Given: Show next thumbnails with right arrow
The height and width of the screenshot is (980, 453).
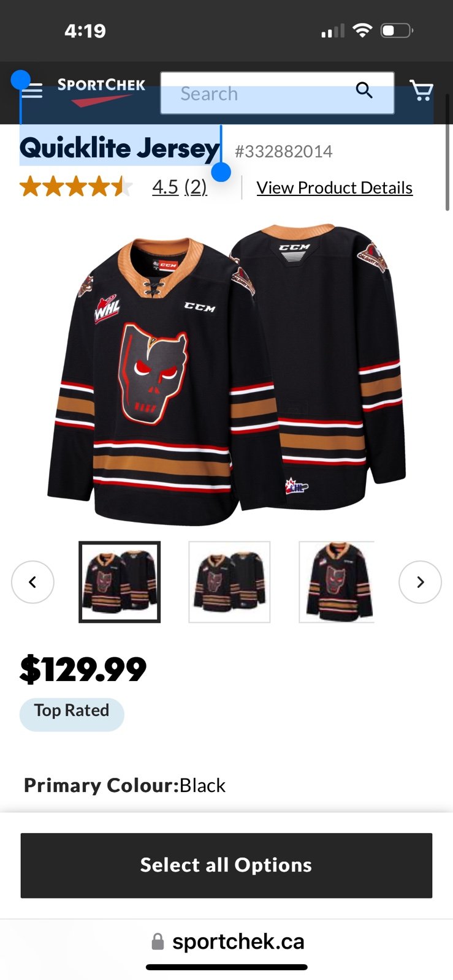Looking at the screenshot, I should coord(420,582).
